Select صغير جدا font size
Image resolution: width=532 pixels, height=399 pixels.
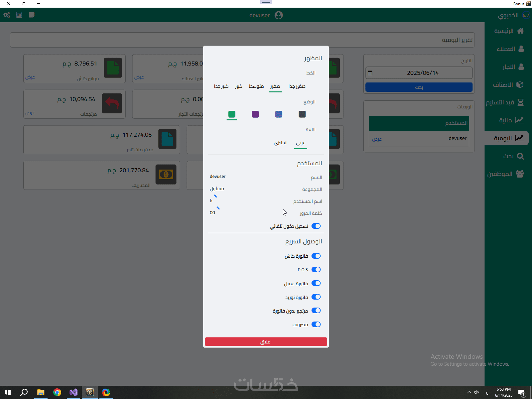[x=297, y=86]
